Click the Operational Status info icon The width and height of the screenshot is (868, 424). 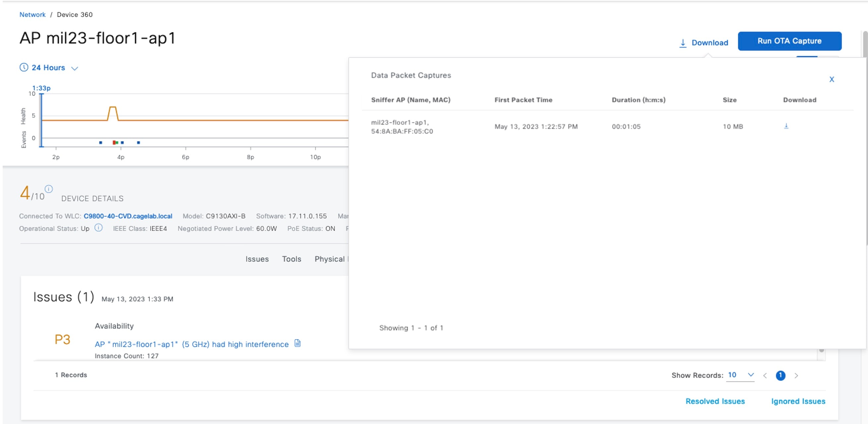click(98, 228)
